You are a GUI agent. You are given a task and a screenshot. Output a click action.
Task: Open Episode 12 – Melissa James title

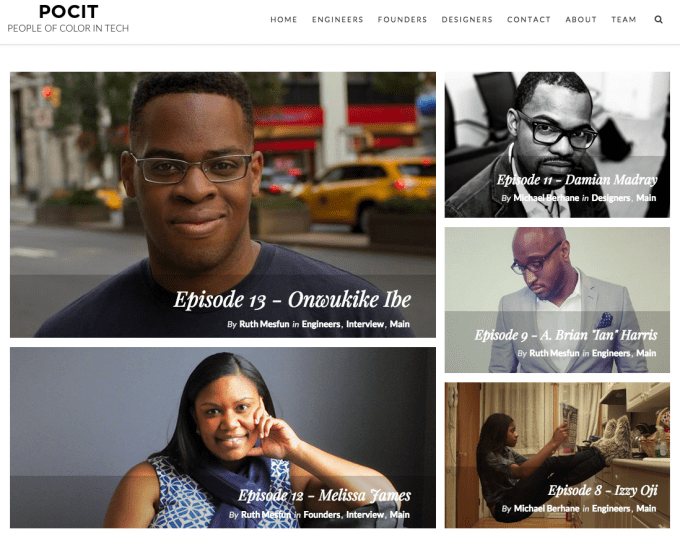(x=324, y=495)
